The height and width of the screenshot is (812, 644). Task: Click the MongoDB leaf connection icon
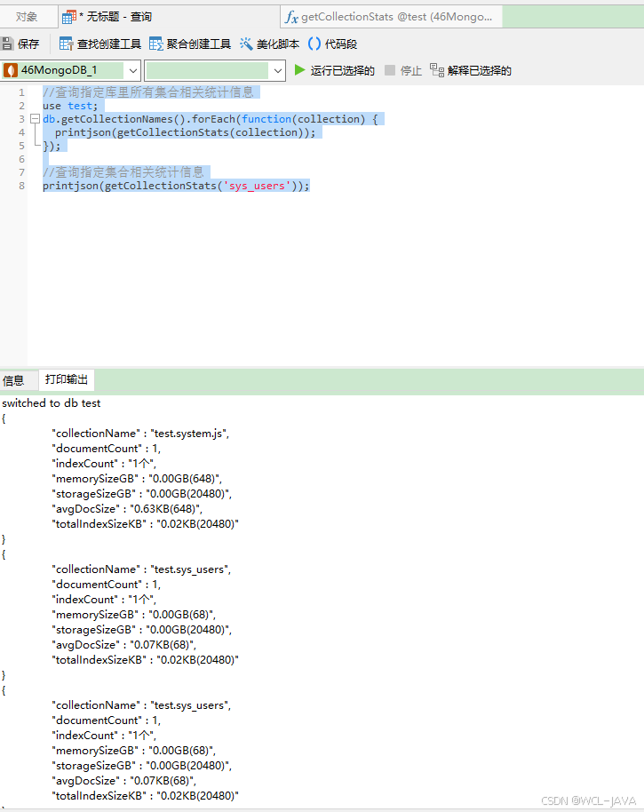pos(11,70)
